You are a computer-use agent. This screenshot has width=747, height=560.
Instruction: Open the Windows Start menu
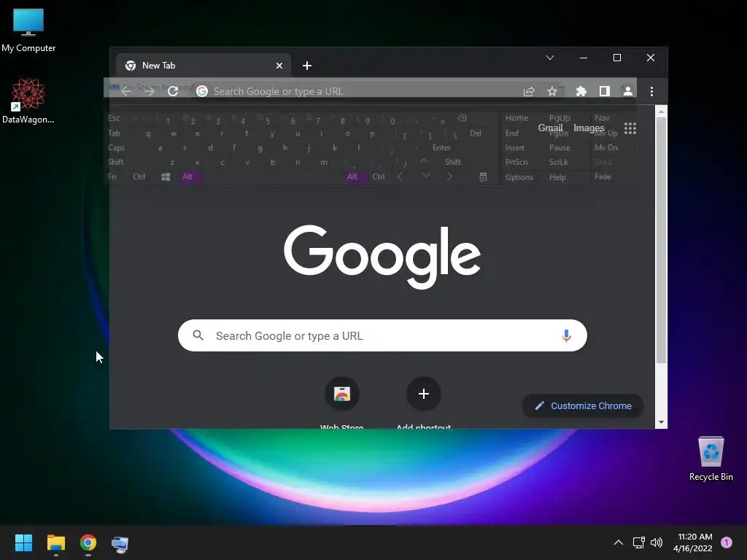(23, 542)
